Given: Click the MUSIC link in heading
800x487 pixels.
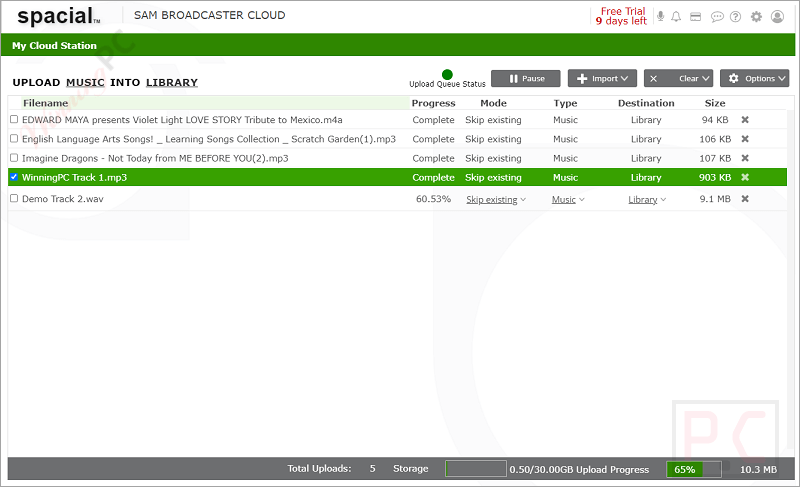Looking at the screenshot, I should click(x=85, y=83).
